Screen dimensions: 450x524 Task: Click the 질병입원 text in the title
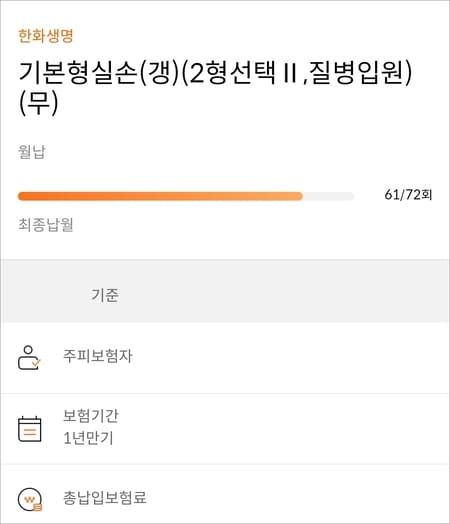356,73
